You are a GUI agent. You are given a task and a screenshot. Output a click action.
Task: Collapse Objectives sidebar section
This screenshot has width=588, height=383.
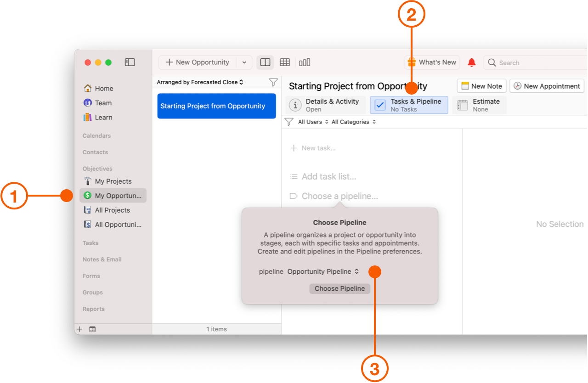[97, 169]
